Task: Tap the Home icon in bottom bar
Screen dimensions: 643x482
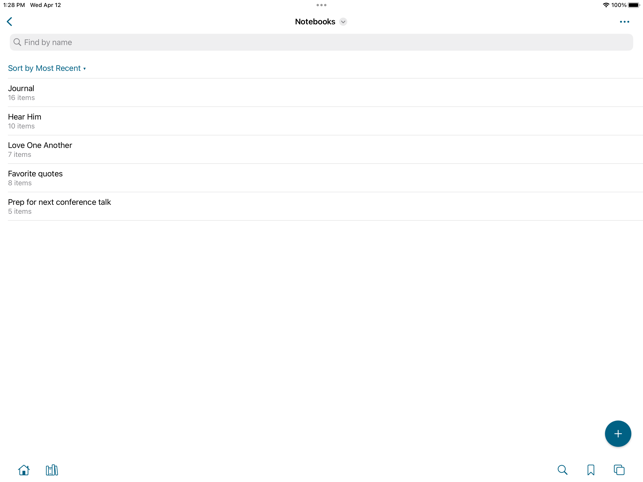Action: 24,470
